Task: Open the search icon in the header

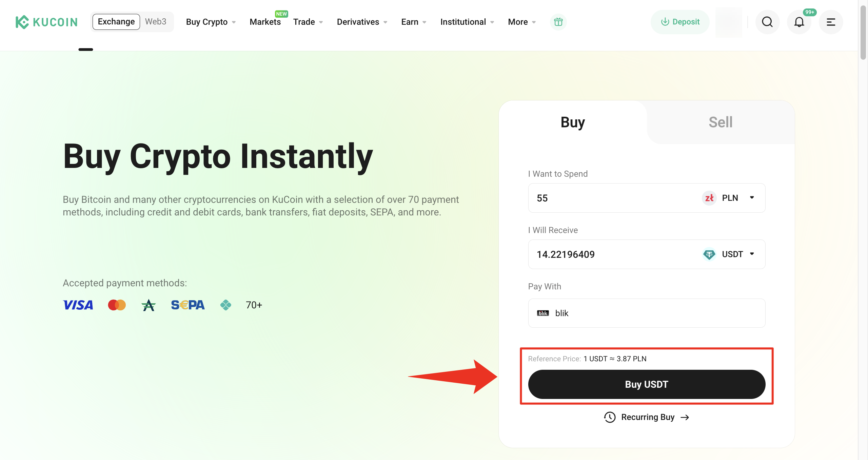Action: (x=767, y=22)
